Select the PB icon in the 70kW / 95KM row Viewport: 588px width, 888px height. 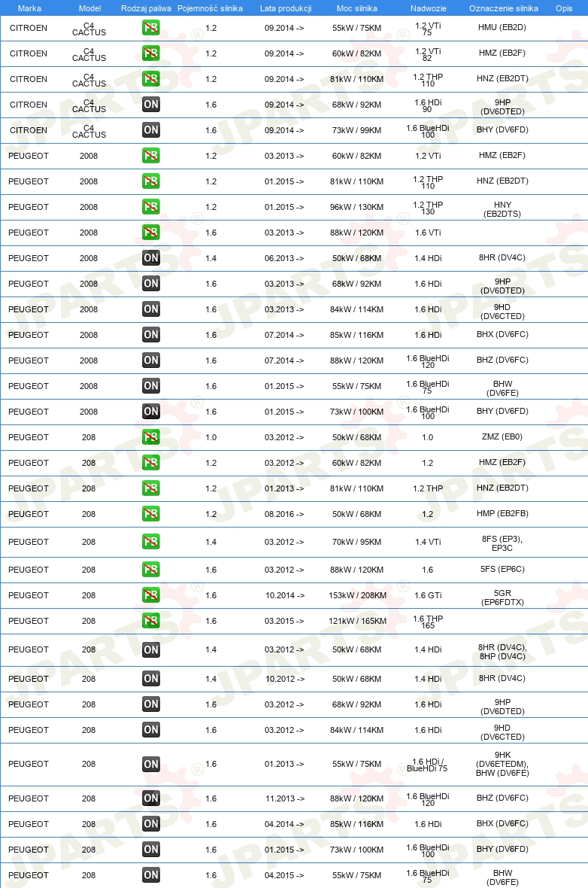150,541
